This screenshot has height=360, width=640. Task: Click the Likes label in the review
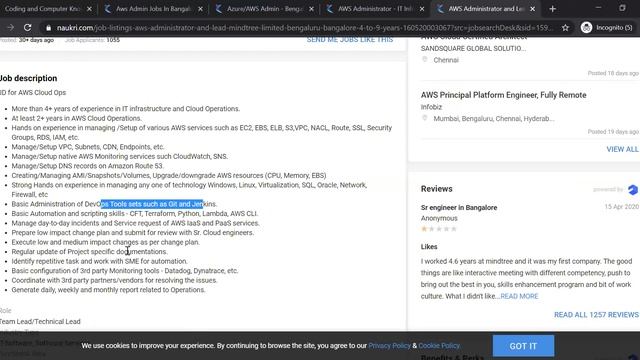429,247
